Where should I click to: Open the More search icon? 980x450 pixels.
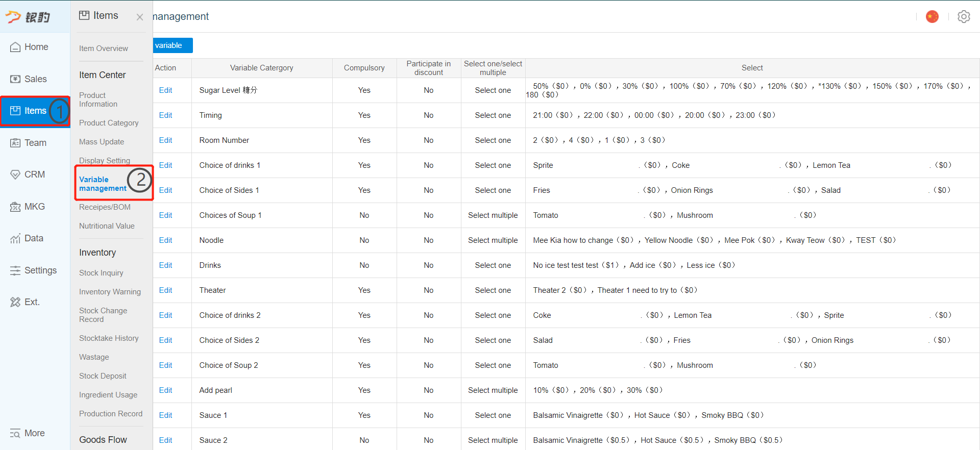tap(15, 433)
